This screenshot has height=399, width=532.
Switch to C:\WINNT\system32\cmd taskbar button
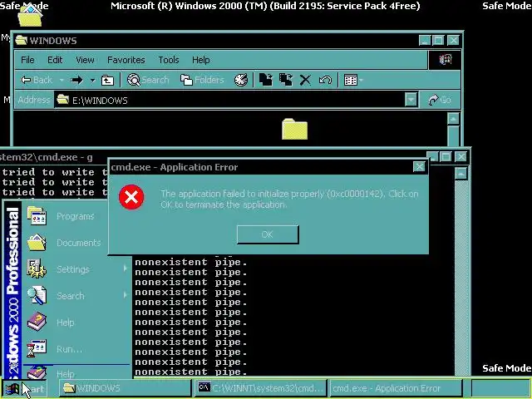(260, 388)
